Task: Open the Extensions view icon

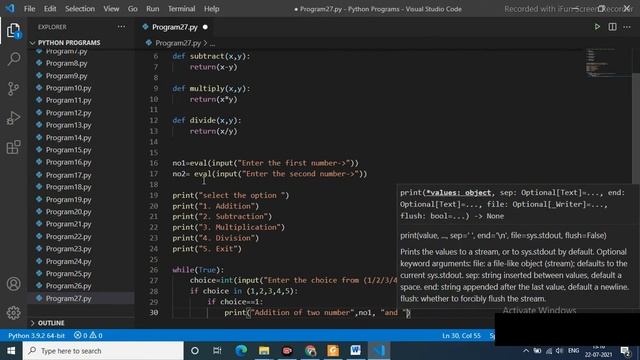Action: [13, 147]
